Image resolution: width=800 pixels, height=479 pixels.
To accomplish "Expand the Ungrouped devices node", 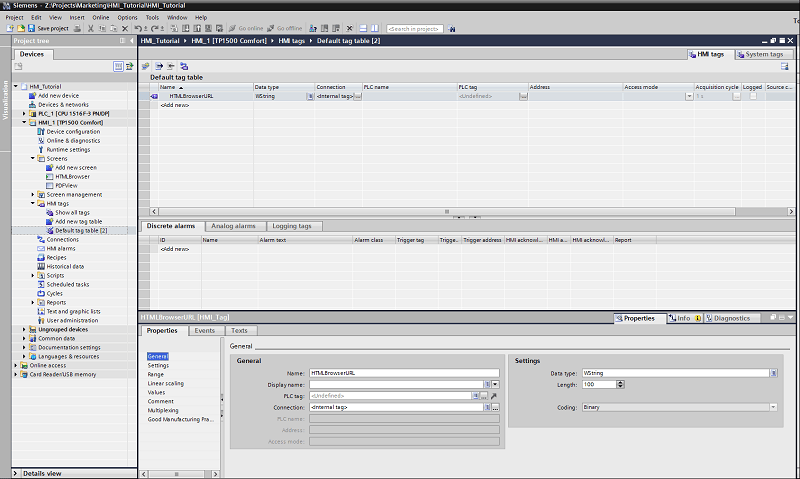I will (24, 330).
